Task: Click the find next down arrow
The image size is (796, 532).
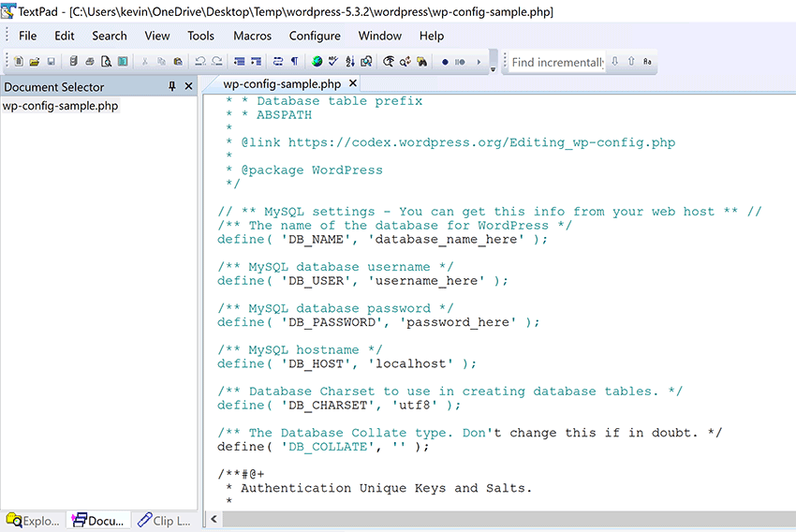Action: pyautogui.click(x=614, y=62)
